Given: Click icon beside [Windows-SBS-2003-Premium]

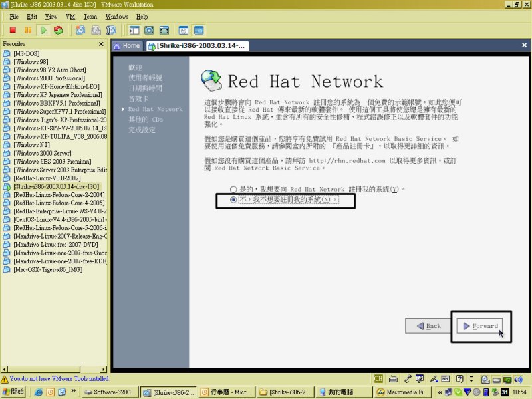Looking at the screenshot, I should coord(7,162).
